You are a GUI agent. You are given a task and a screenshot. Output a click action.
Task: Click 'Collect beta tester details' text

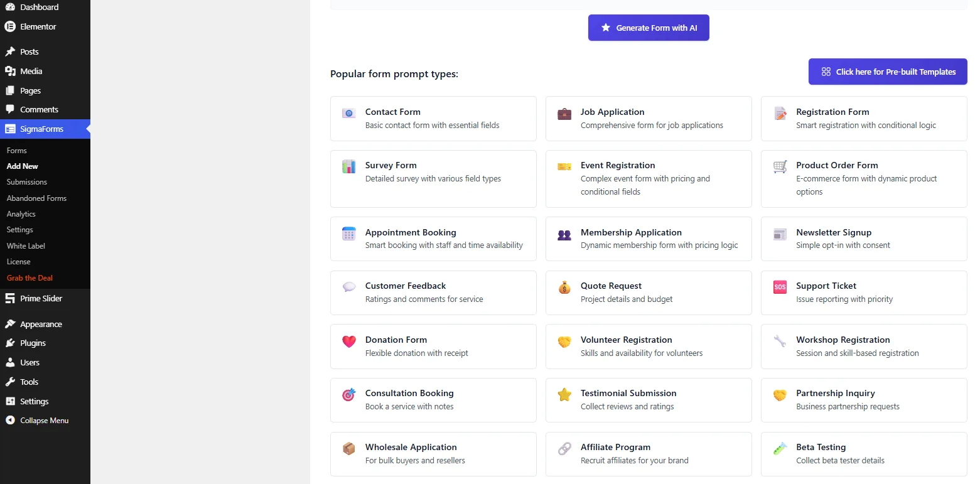(x=840, y=460)
